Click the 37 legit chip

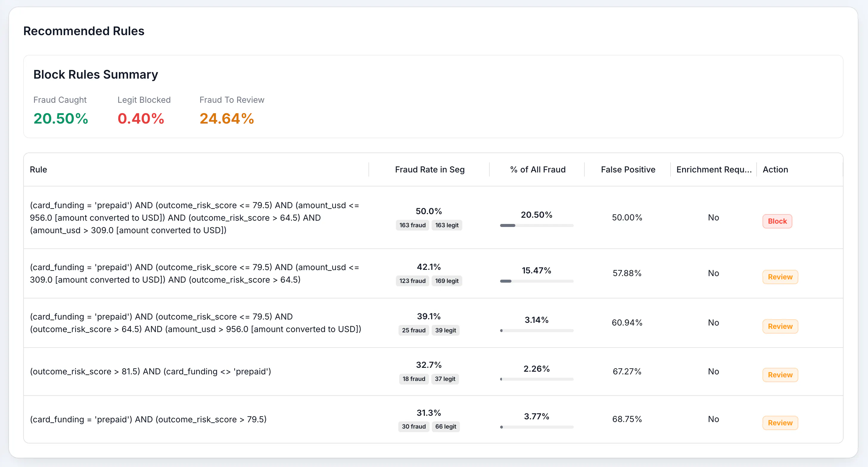[x=445, y=379]
